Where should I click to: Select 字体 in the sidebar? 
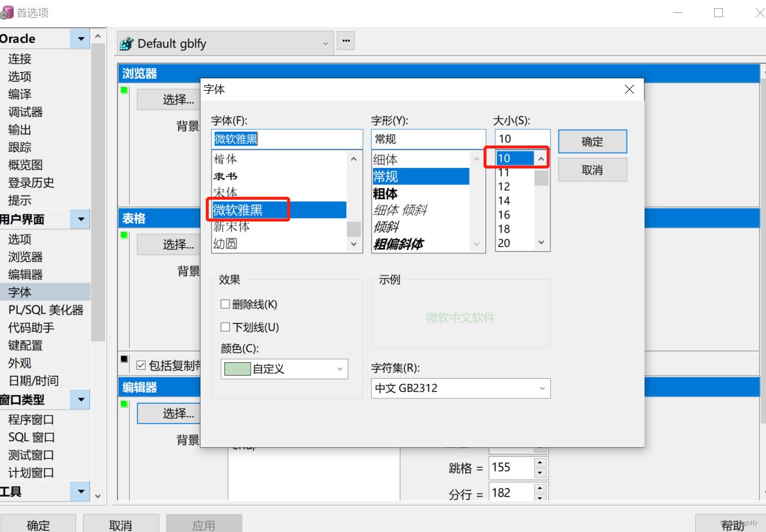click(x=45, y=292)
